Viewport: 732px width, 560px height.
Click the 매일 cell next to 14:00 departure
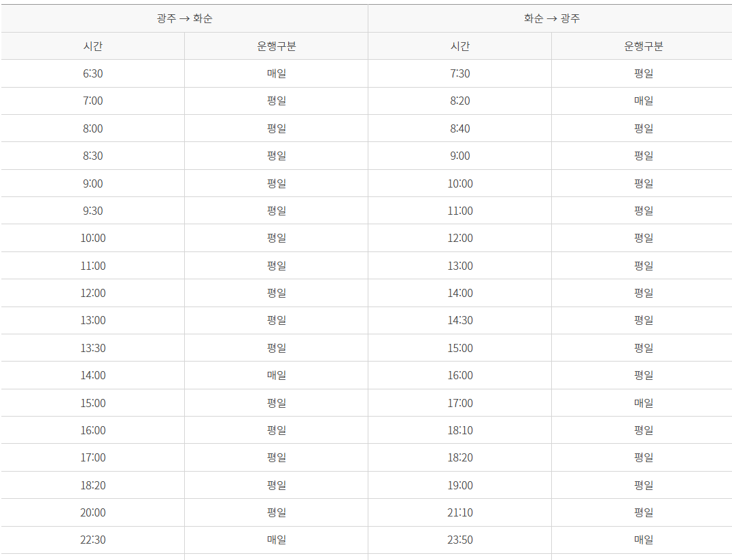coord(275,374)
